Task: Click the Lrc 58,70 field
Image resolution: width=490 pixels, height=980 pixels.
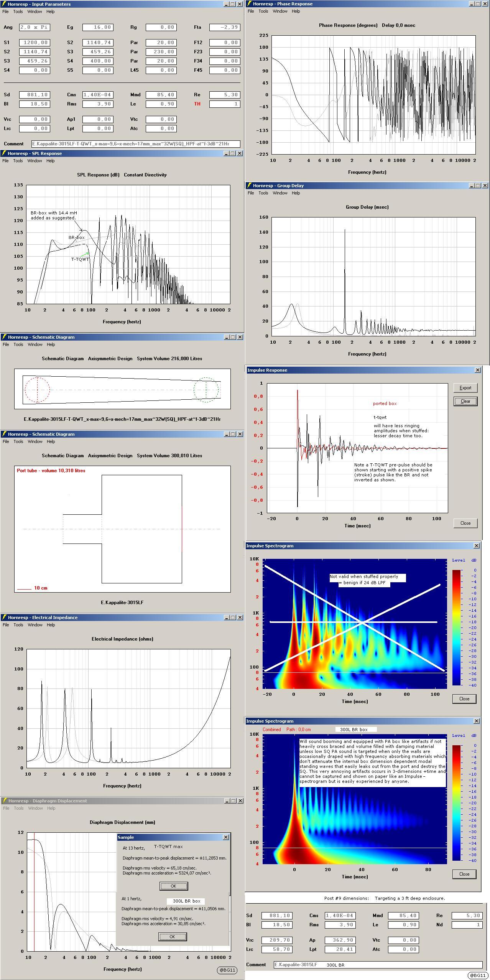Action: pyautogui.click(x=277, y=949)
